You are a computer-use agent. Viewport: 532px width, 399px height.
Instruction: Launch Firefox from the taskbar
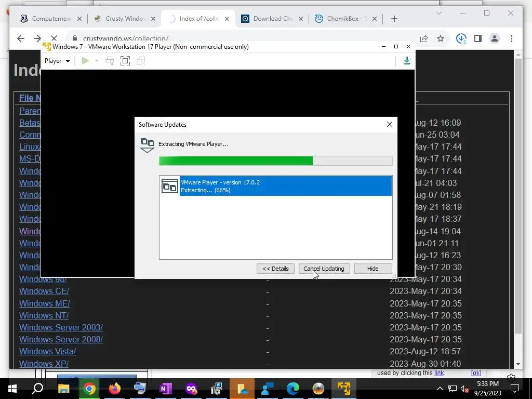coord(115,389)
